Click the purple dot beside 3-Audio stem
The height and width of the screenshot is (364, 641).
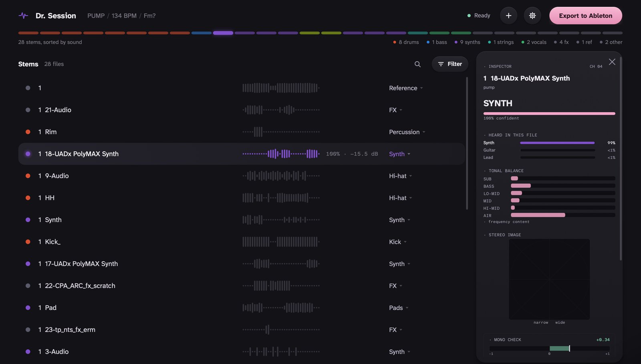pos(28,352)
